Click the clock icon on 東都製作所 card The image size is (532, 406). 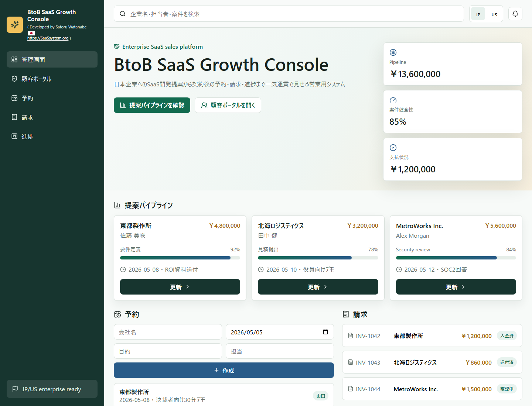[x=123, y=269]
